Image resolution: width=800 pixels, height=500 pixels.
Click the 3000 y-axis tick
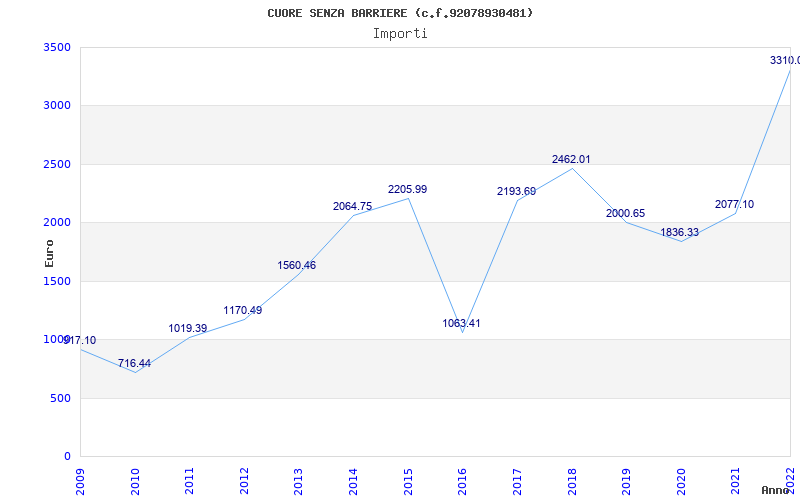(x=57, y=106)
